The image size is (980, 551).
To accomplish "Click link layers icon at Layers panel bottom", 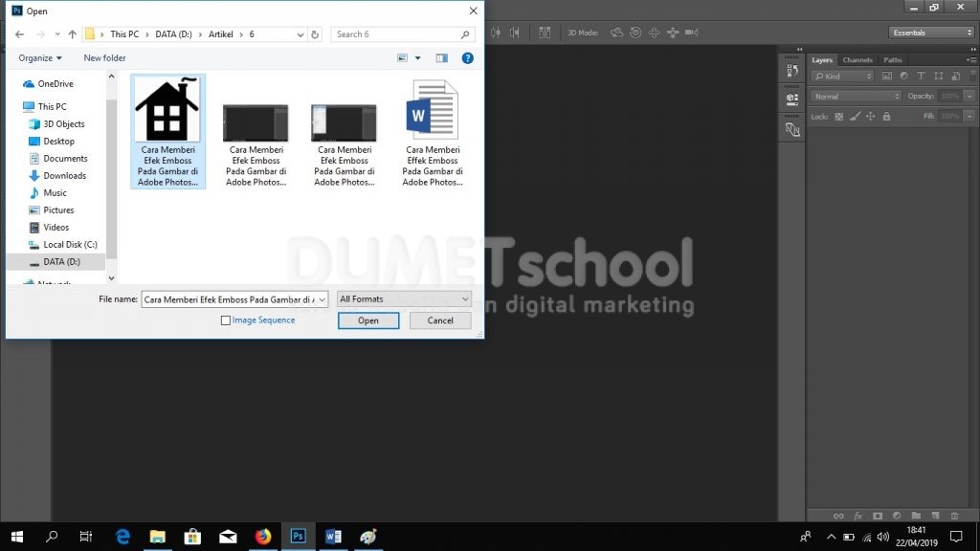I will 838,516.
